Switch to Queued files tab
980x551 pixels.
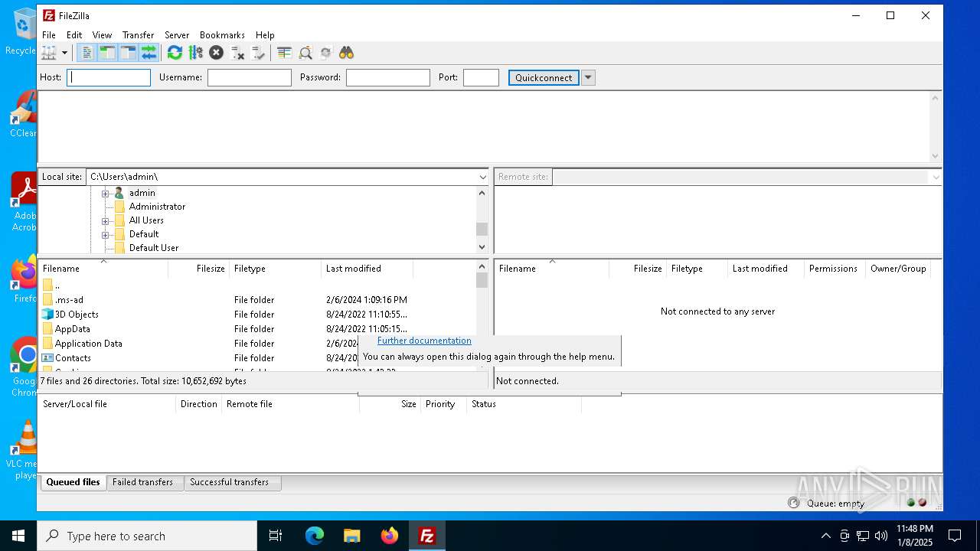[73, 482]
